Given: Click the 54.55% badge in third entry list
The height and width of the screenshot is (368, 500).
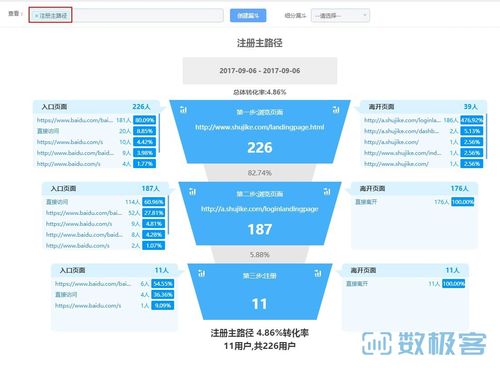Looking at the screenshot, I should tap(162, 284).
